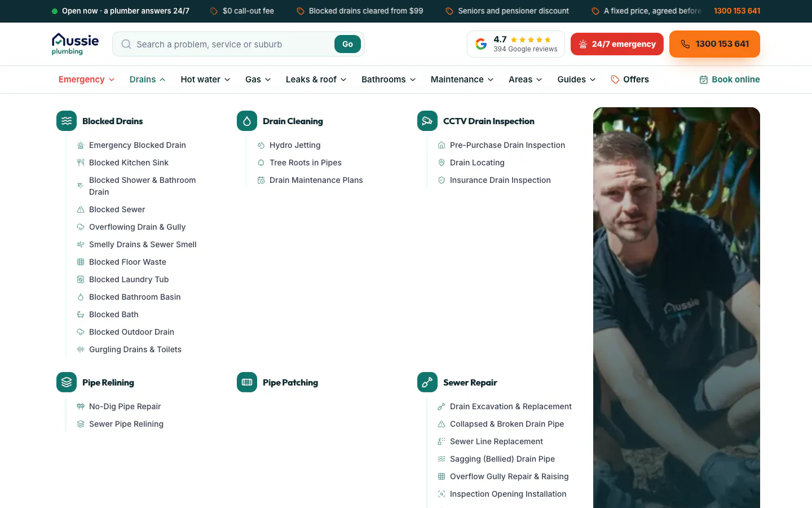The height and width of the screenshot is (508, 812).
Task: Click the plumber photo in the menu
Action: 677,308
